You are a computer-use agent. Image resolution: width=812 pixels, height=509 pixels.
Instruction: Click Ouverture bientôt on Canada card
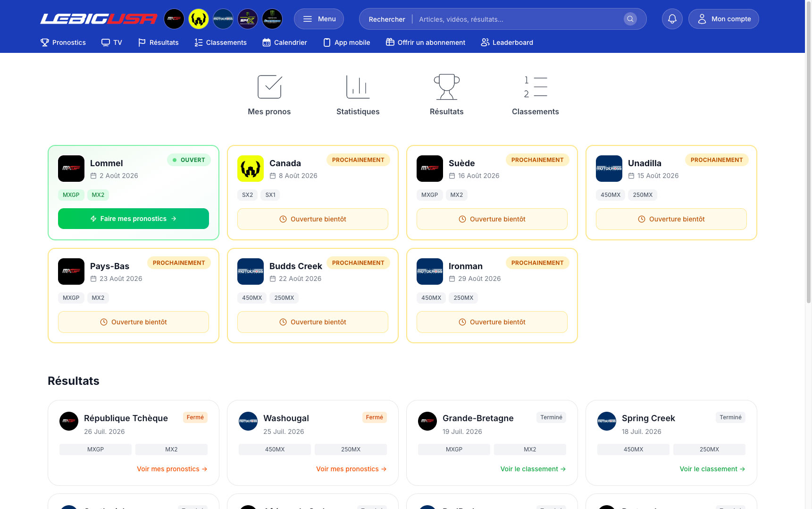pyautogui.click(x=313, y=219)
